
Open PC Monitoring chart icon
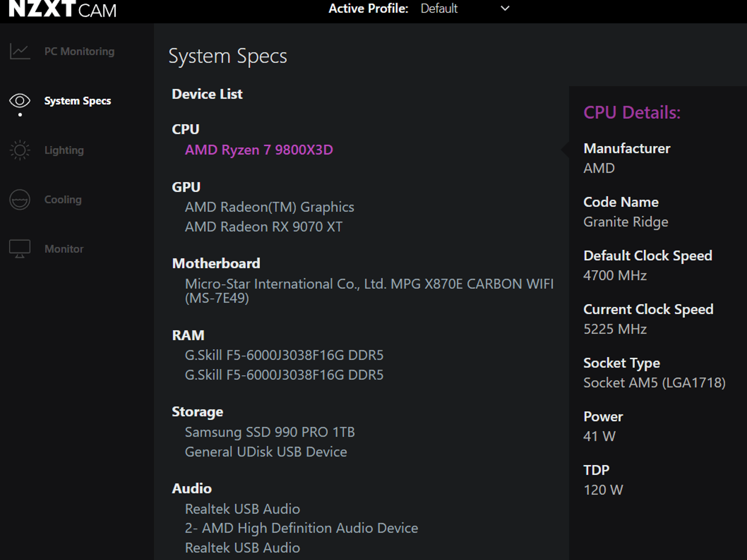20,51
